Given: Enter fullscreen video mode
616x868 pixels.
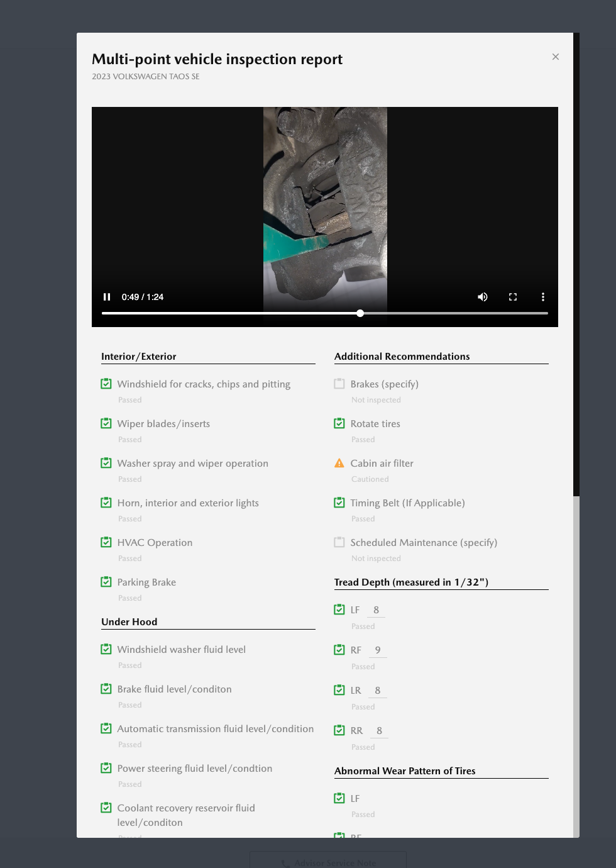Looking at the screenshot, I should click(513, 297).
